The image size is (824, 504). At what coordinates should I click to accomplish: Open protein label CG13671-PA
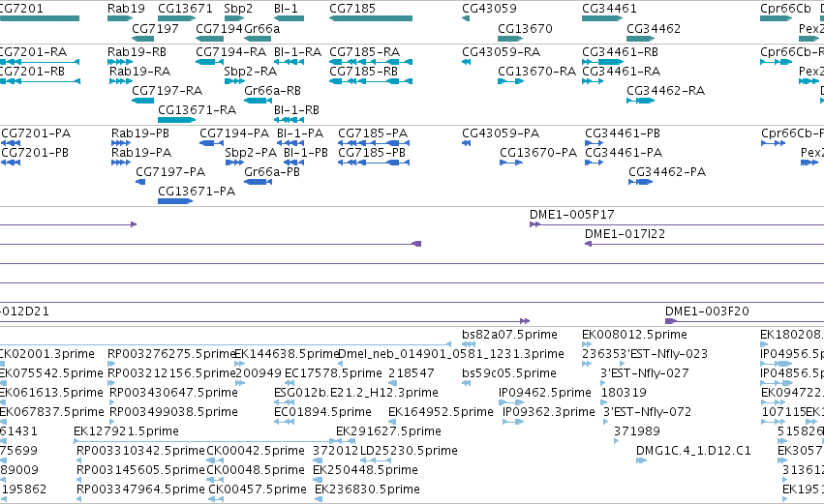click(x=197, y=192)
